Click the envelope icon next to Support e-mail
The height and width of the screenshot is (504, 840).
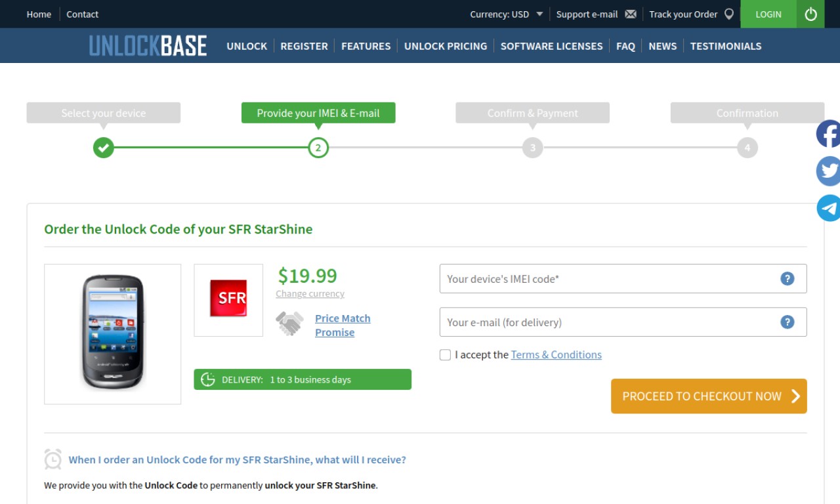pyautogui.click(x=631, y=14)
